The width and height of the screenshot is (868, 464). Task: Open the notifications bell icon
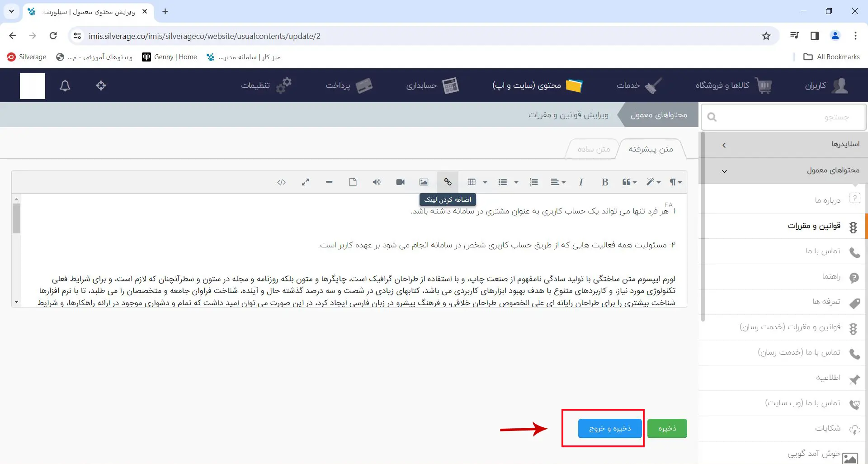pos(65,85)
